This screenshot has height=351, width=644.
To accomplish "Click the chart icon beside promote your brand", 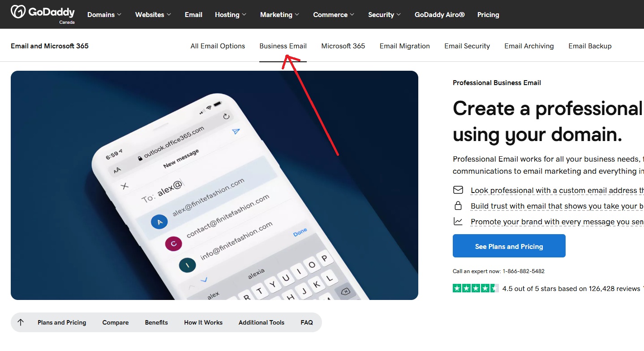I will [x=458, y=221].
